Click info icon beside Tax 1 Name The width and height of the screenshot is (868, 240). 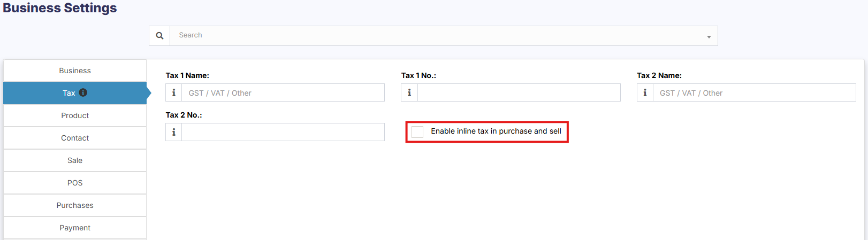[174, 93]
